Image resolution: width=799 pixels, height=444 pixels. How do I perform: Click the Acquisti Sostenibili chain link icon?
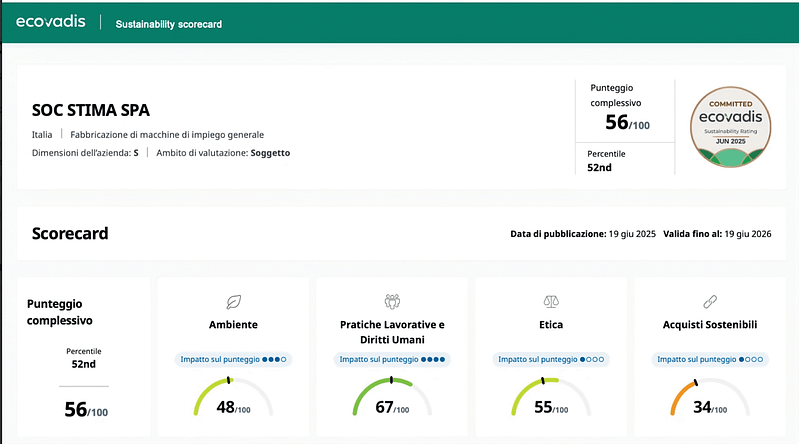pyautogui.click(x=707, y=300)
